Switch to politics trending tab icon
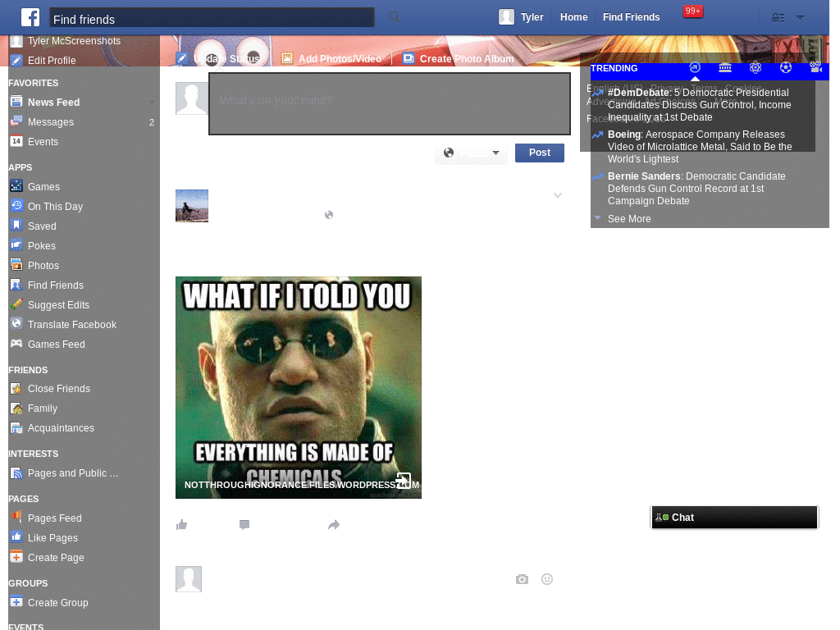Screen dimensions: 840x630 point(725,67)
